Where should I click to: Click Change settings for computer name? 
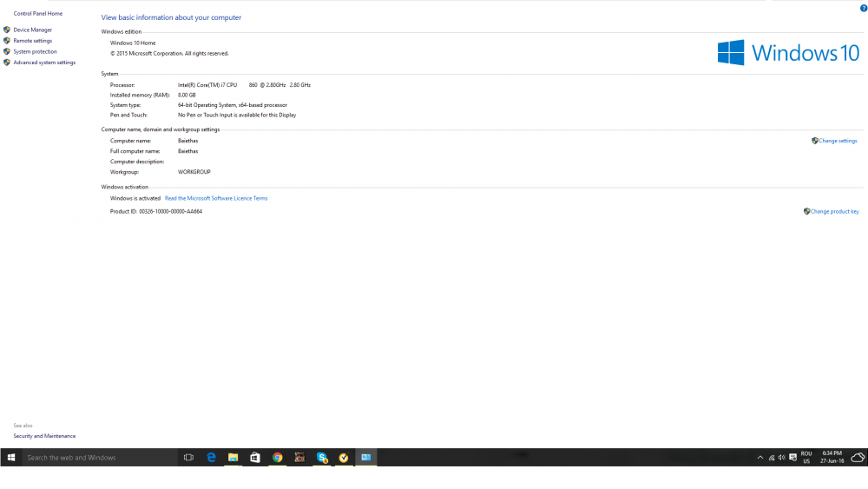(x=838, y=141)
